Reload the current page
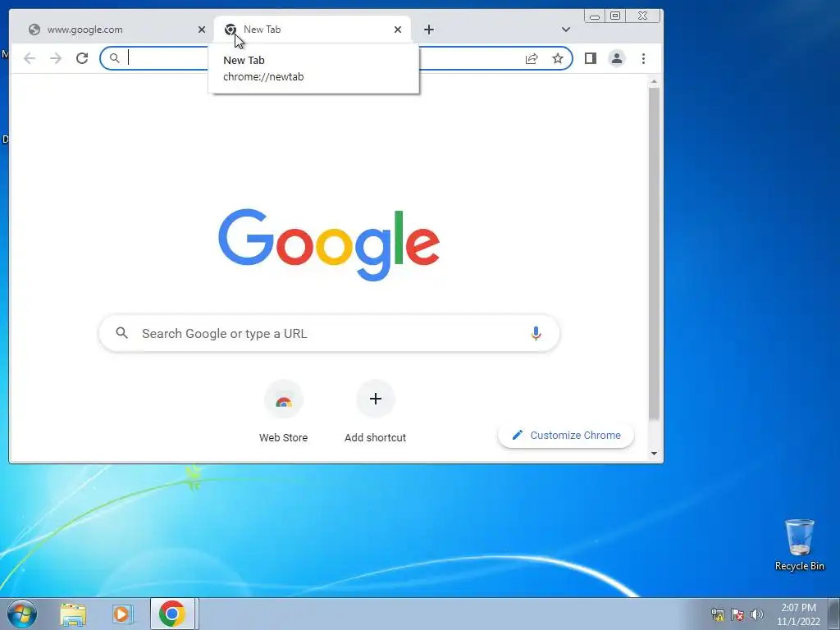The width and height of the screenshot is (840, 630). (x=82, y=58)
